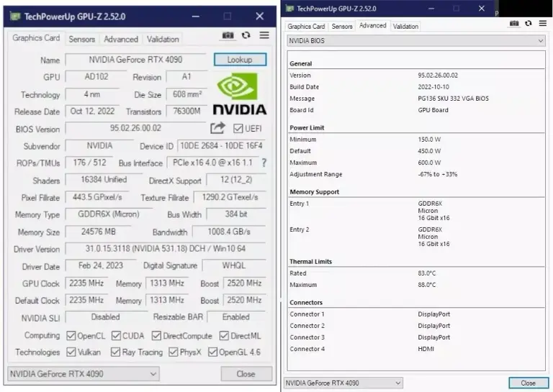Click the Close button in left window
553x392 pixels.
(x=246, y=374)
